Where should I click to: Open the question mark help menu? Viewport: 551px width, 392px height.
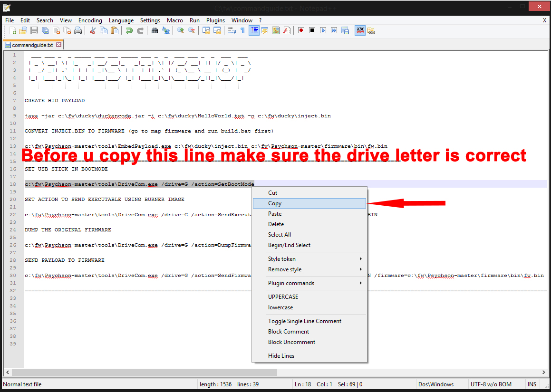pyautogui.click(x=261, y=20)
